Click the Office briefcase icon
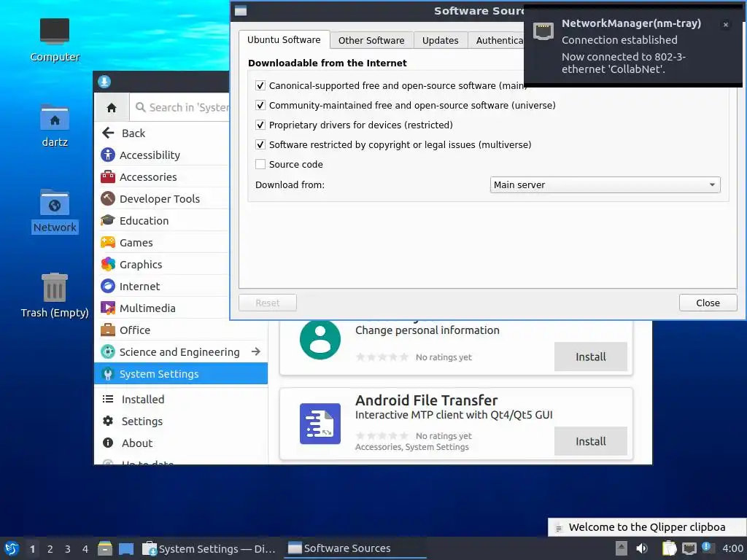 (x=108, y=330)
